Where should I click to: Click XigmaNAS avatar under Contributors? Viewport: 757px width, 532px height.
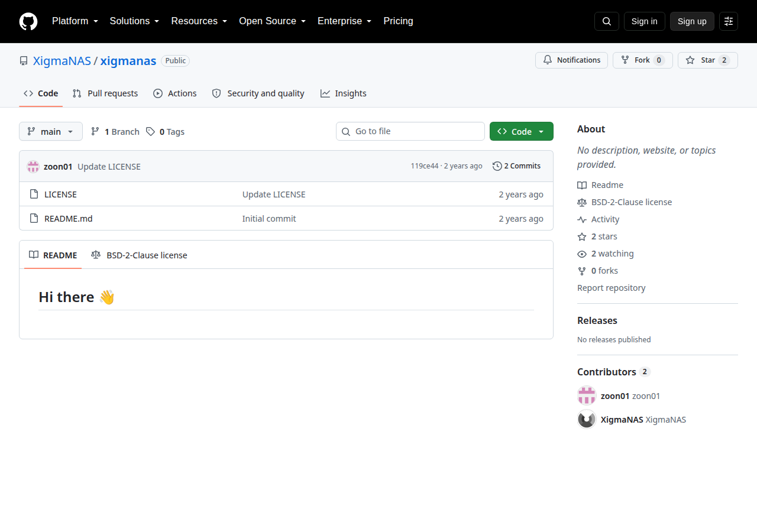coord(587,419)
